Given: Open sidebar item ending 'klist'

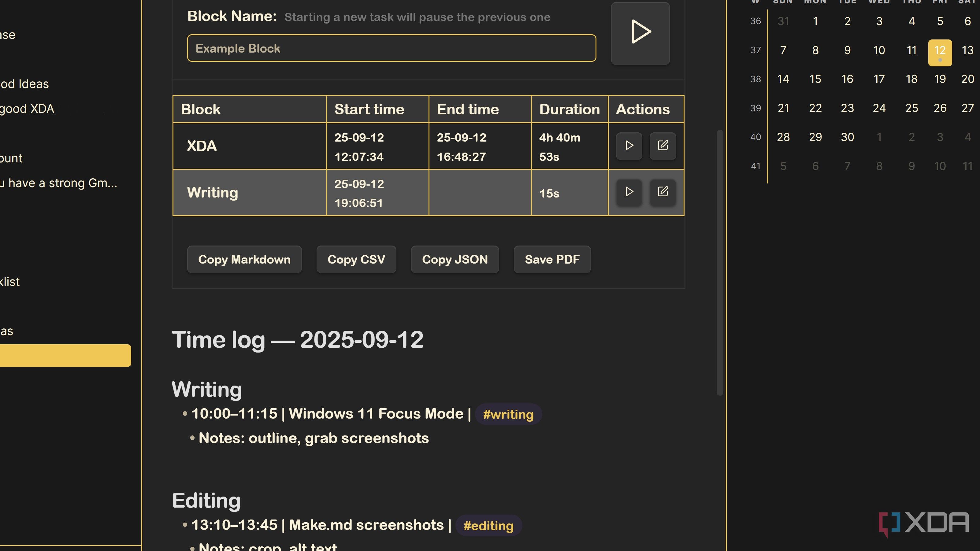Looking at the screenshot, I should click(x=10, y=282).
